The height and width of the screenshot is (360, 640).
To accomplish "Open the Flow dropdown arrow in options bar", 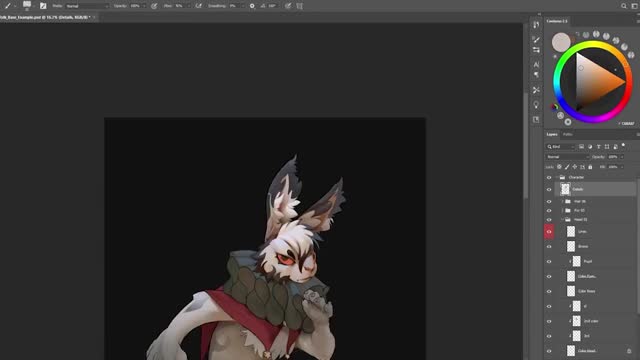I will pyautogui.click(x=188, y=6).
